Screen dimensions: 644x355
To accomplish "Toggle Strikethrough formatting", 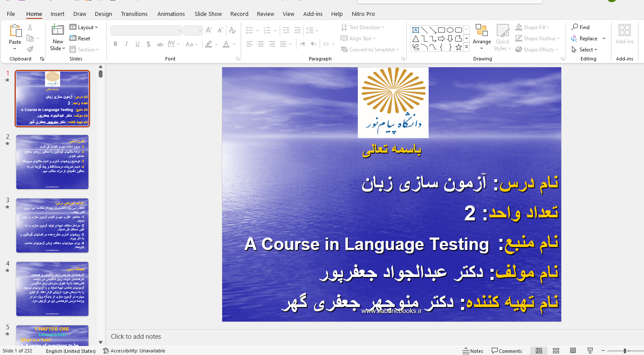I will (x=160, y=44).
